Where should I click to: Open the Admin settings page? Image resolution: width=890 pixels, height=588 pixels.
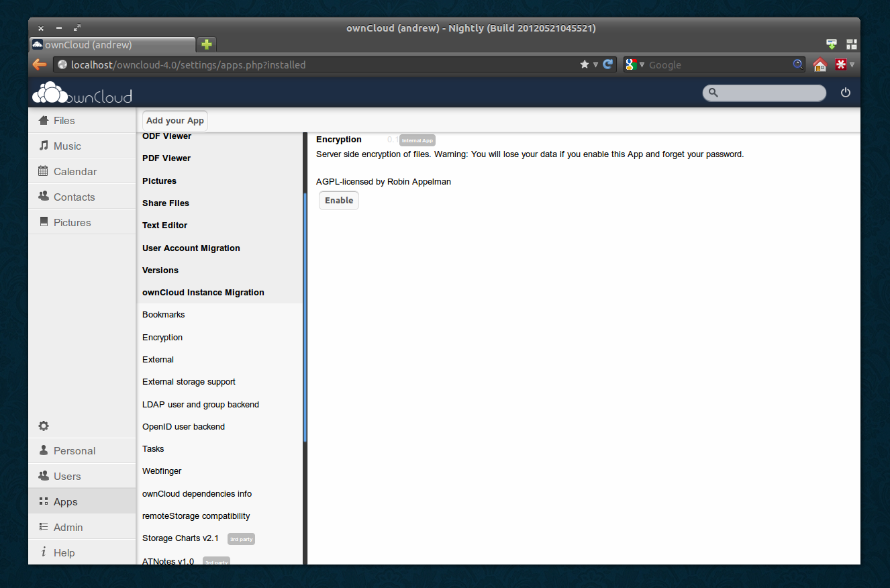(x=66, y=527)
